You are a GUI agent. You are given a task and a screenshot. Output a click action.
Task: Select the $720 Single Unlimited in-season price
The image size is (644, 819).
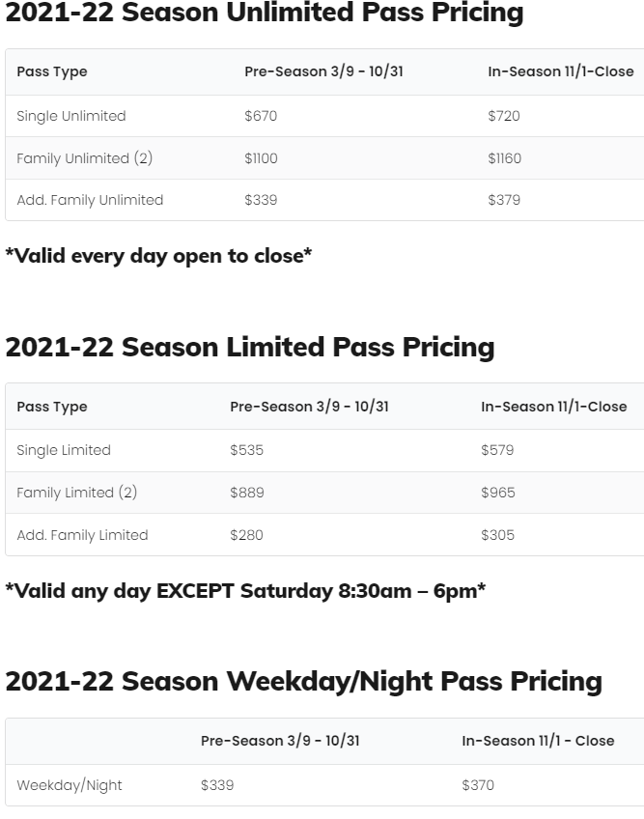click(504, 116)
